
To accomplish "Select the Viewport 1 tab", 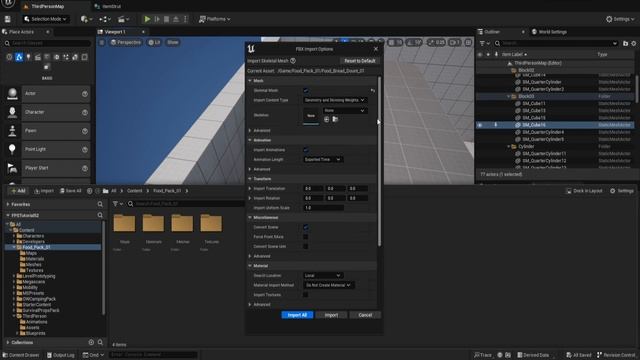I will tap(114, 31).
